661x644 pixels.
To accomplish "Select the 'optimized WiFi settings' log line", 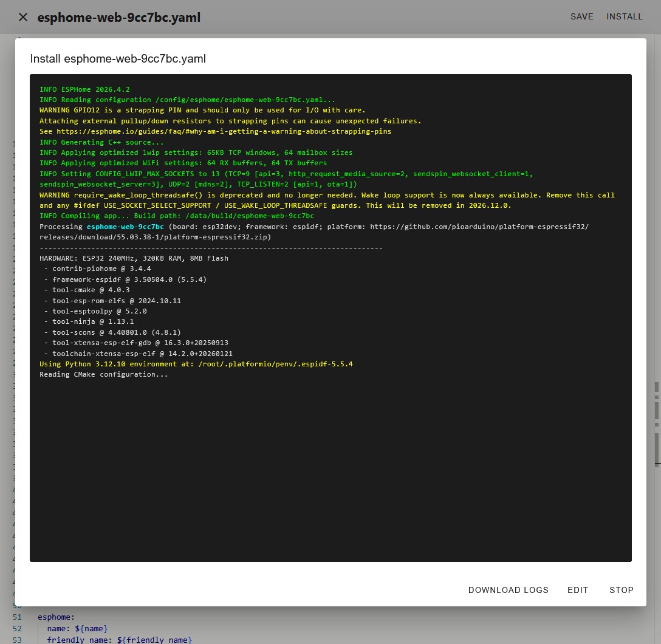I will pyautogui.click(x=183, y=163).
